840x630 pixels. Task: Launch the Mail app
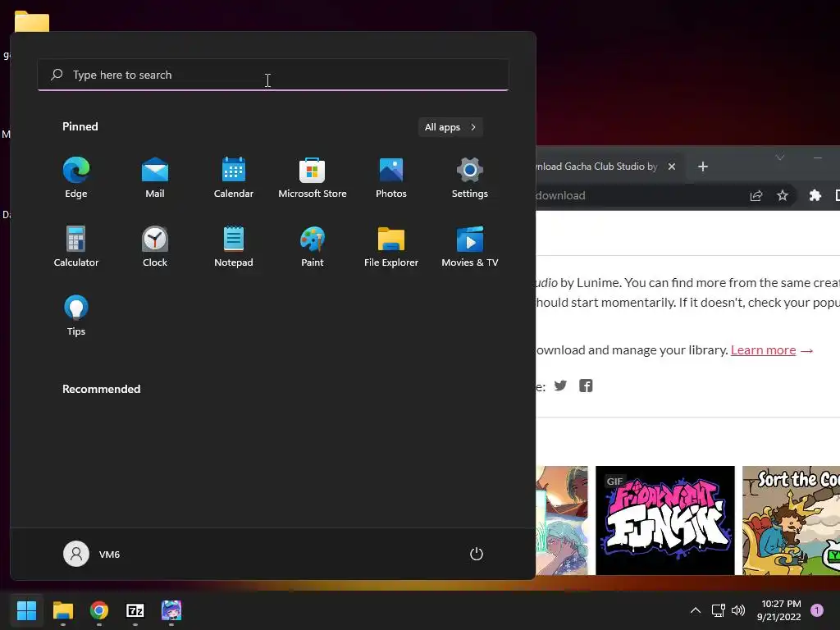point(155,178)
